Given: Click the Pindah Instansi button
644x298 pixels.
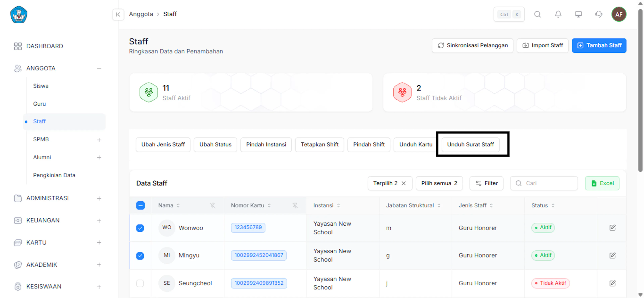Looking at the screenshot, I should (x=266, y=144).
